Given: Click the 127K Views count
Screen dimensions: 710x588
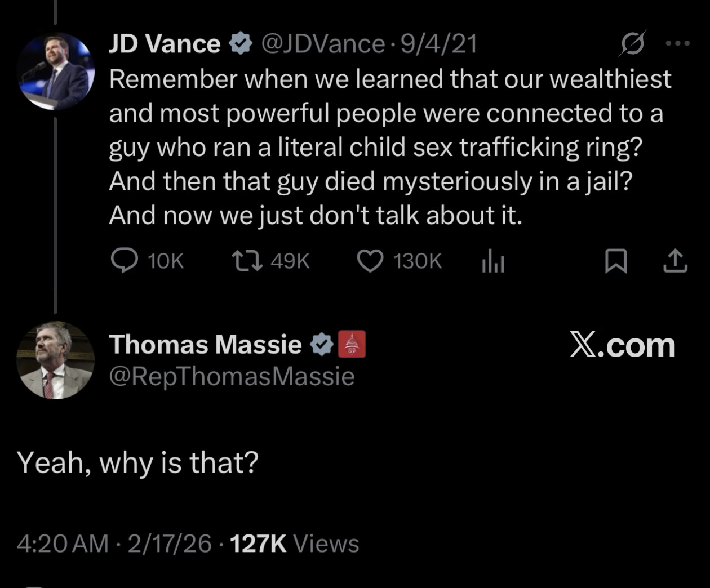Looking at the screenshot, I should pos(295,544).
